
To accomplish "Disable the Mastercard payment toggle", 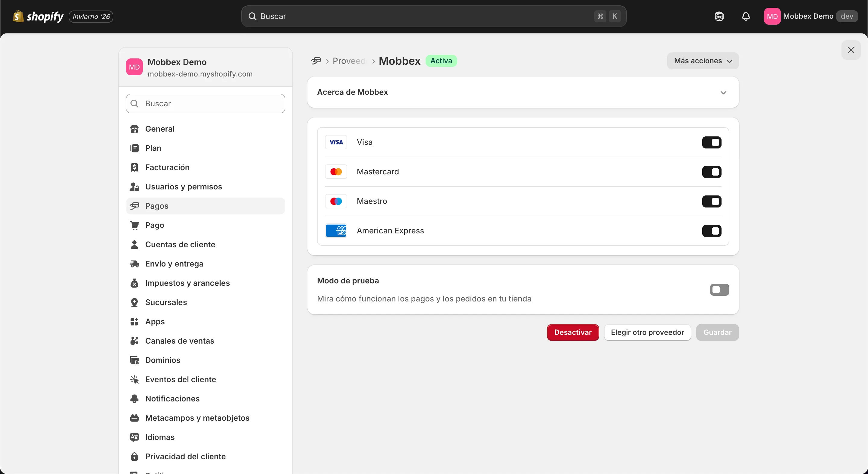I will tap(712, 172).
